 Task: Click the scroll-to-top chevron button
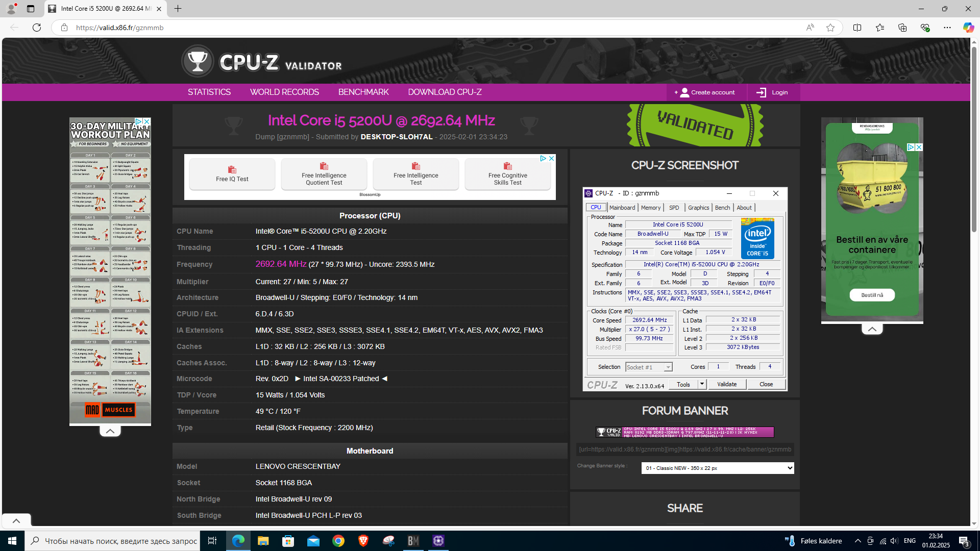pyautogui.click(x=16, y=521)
